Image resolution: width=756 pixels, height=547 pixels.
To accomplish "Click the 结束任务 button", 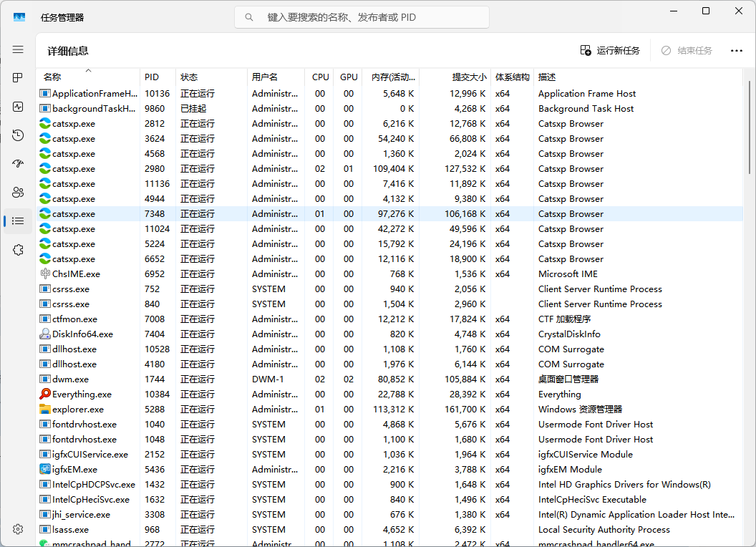I will pyautogui.click(x=687, y=51).
